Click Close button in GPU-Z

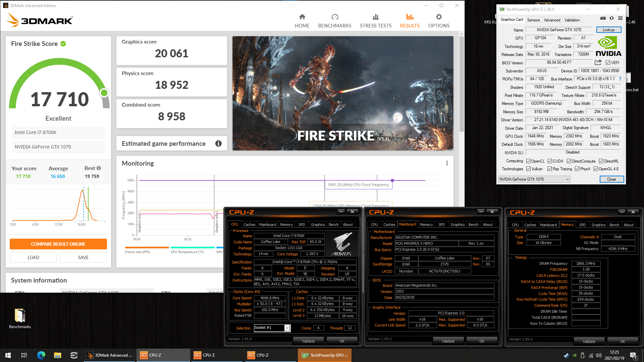tap(611, 179)
